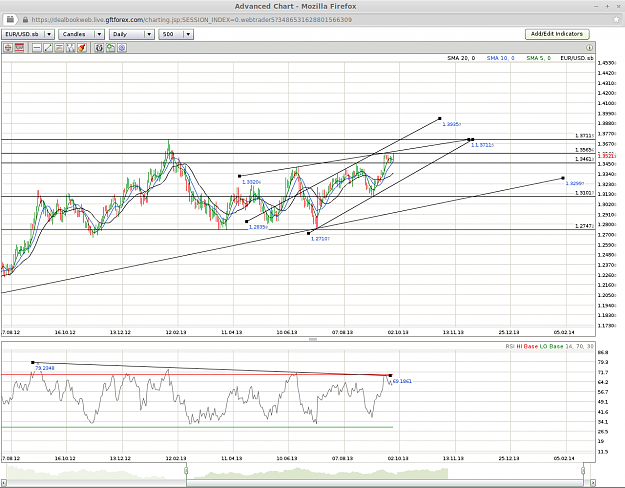This screenshot has width=625, height=488.
Task: Select RSI line anchor labeled 69.1861
Action: pos(390,376)
